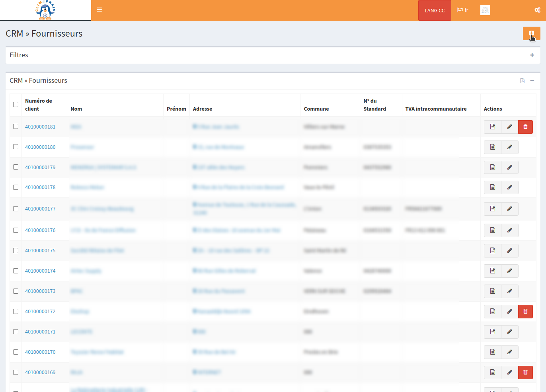Check the box for client 40100000175
This screenshot has height=392, width=546.
tap(16, 250)
